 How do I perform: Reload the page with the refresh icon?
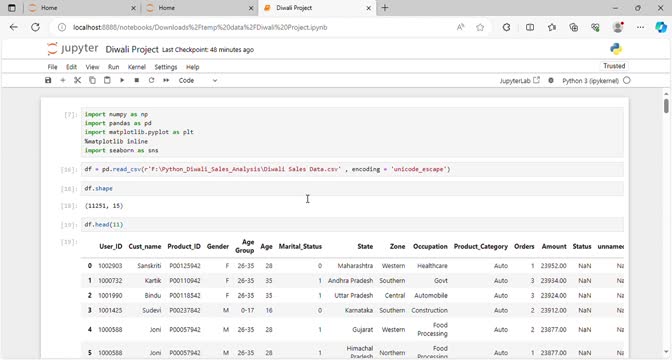click(x=36, y=27)
